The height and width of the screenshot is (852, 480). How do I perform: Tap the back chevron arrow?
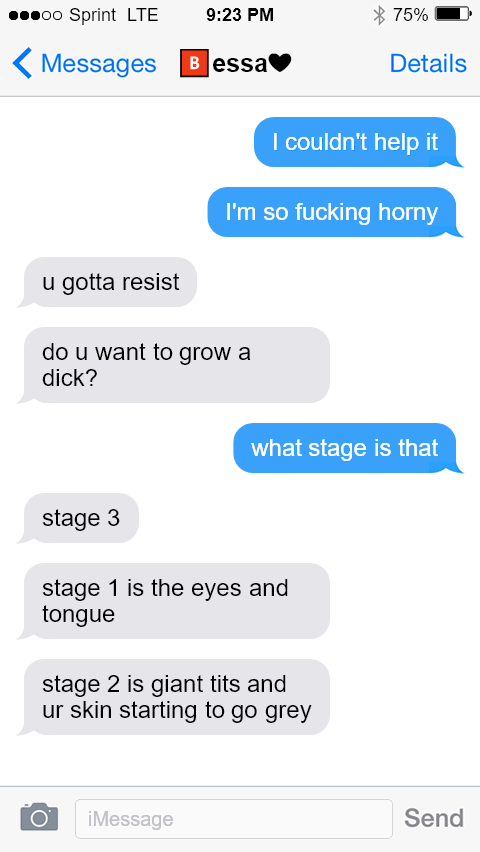23,64
